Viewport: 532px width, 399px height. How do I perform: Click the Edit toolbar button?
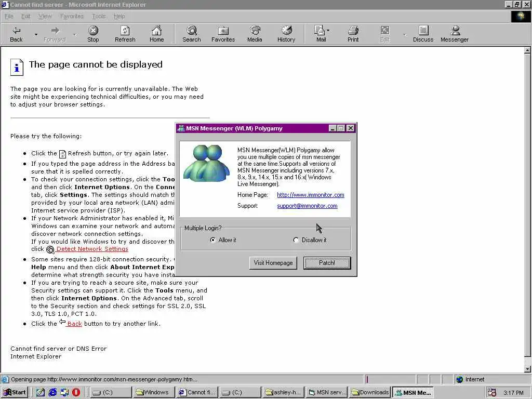[x=385, y=34]
